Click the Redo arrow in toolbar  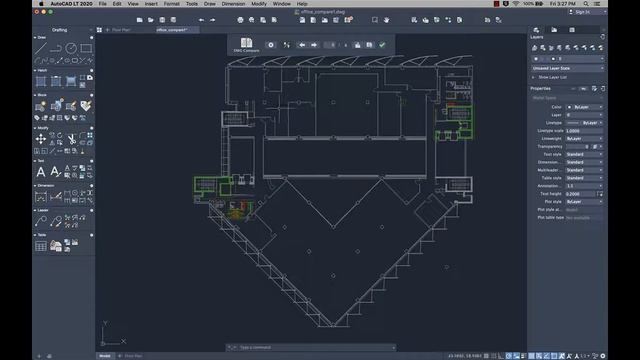point(213,20)
